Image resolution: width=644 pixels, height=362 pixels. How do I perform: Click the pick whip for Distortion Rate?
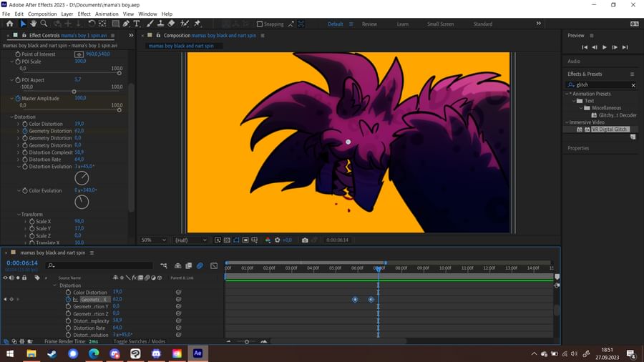pos(178,328)
